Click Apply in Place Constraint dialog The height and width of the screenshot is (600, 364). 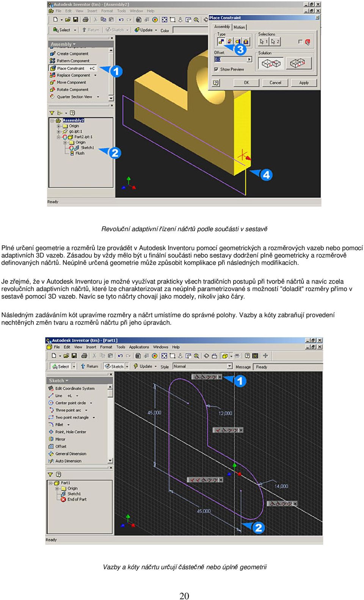(x=304, y=82)
